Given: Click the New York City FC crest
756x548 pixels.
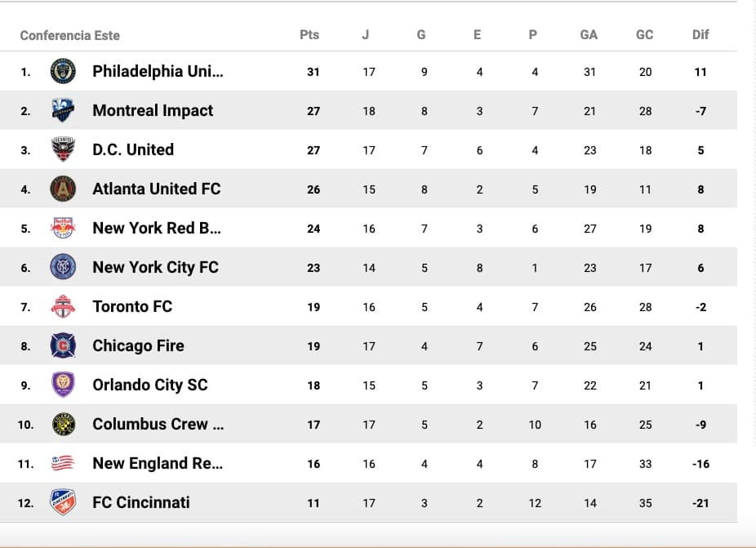Looking at the screenshot, I should (x=63, y=267).
